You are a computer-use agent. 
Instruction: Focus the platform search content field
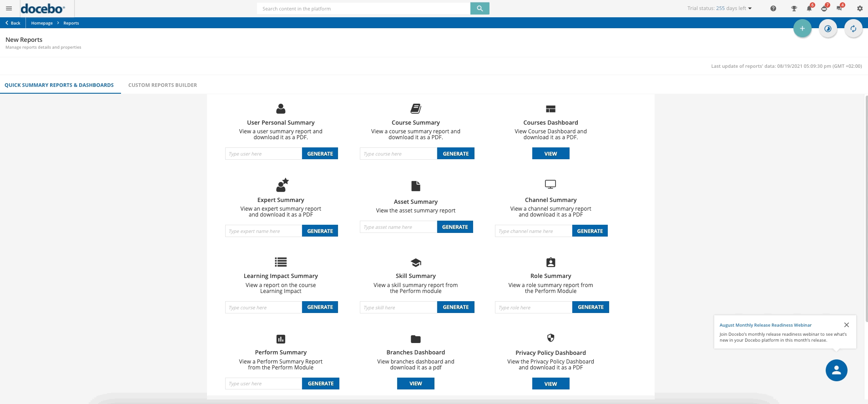coord(363,8)
